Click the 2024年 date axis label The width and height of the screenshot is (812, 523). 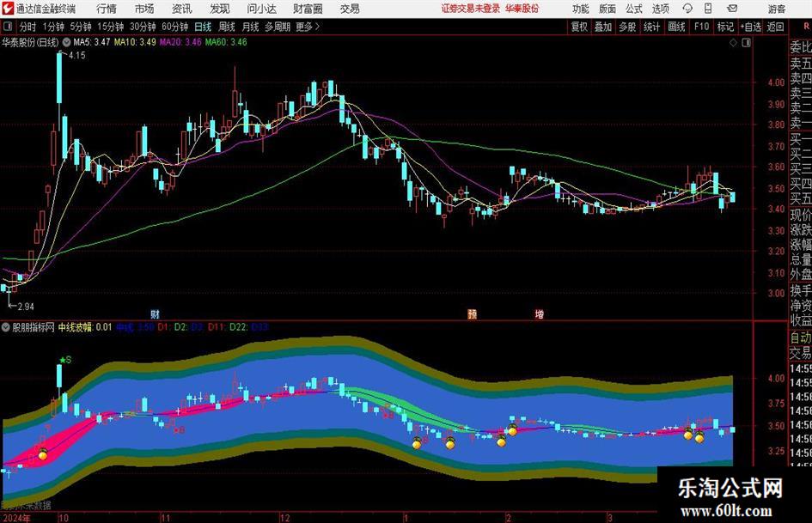coord(16,517)
